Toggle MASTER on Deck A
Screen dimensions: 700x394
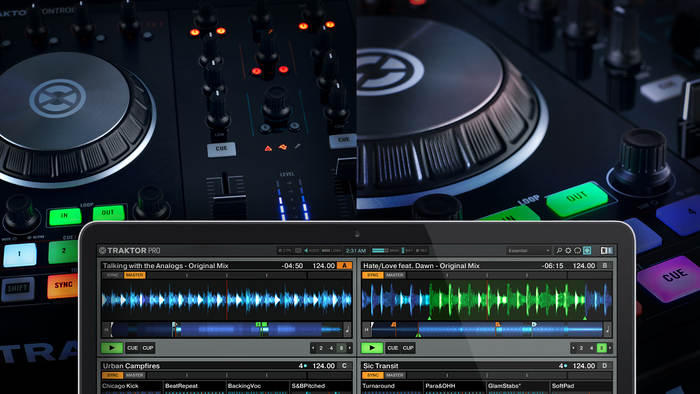coord(134,275)
